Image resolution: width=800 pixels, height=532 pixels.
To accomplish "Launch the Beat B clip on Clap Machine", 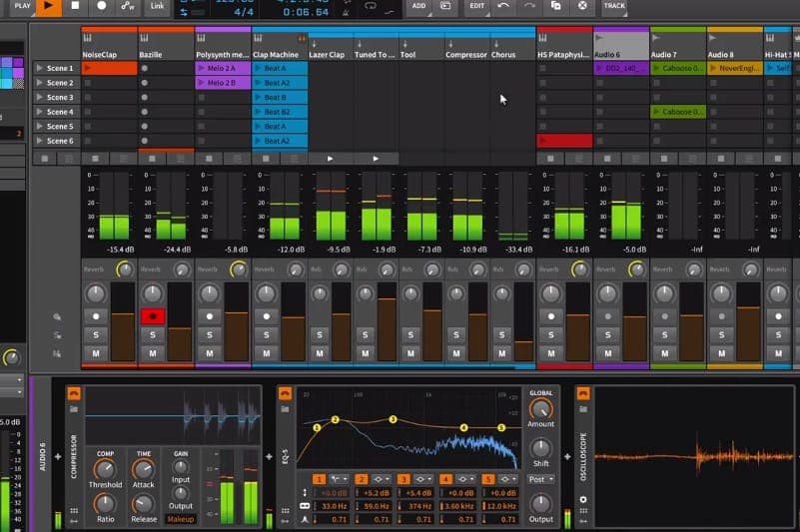I will (x=280, y=97).
